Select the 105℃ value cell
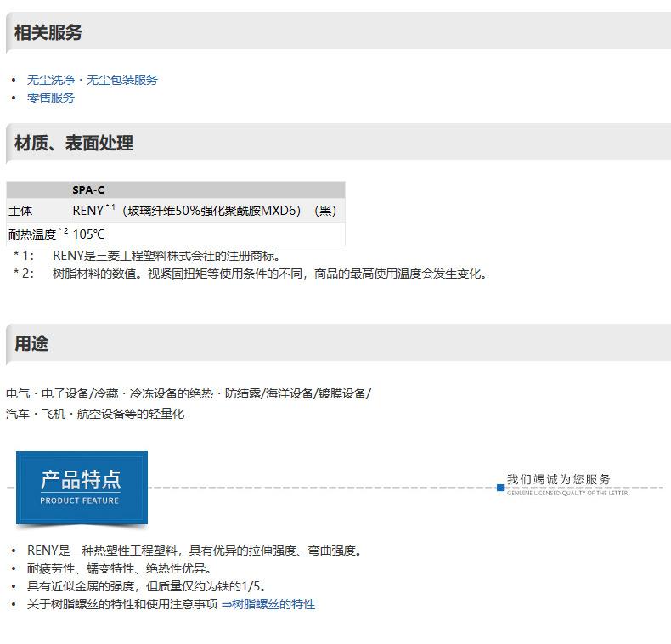 (x=207, y=234)
